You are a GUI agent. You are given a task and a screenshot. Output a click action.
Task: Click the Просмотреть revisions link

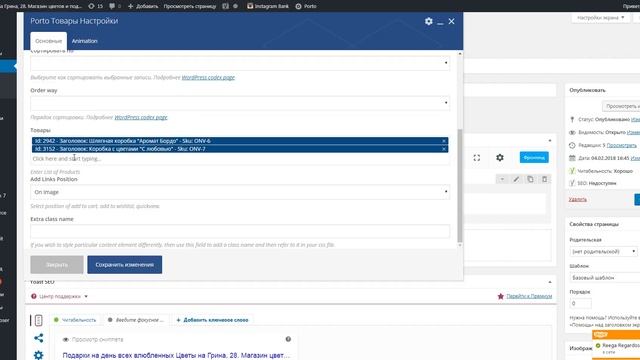pyautogui.click(x=621, y=145)
